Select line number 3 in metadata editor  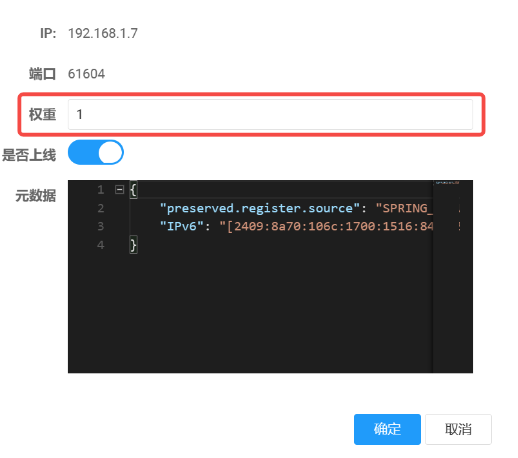(101, 227)
